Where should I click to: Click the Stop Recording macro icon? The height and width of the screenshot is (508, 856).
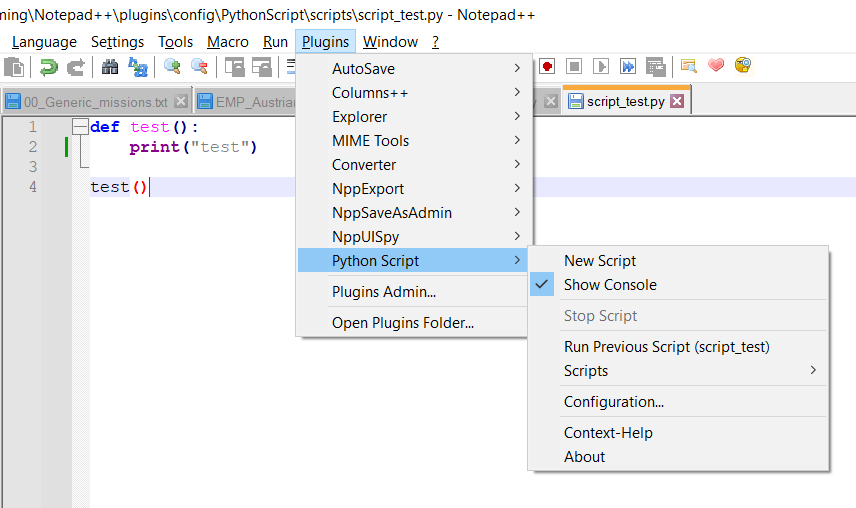pyautogui.click(x=574, y=67)
